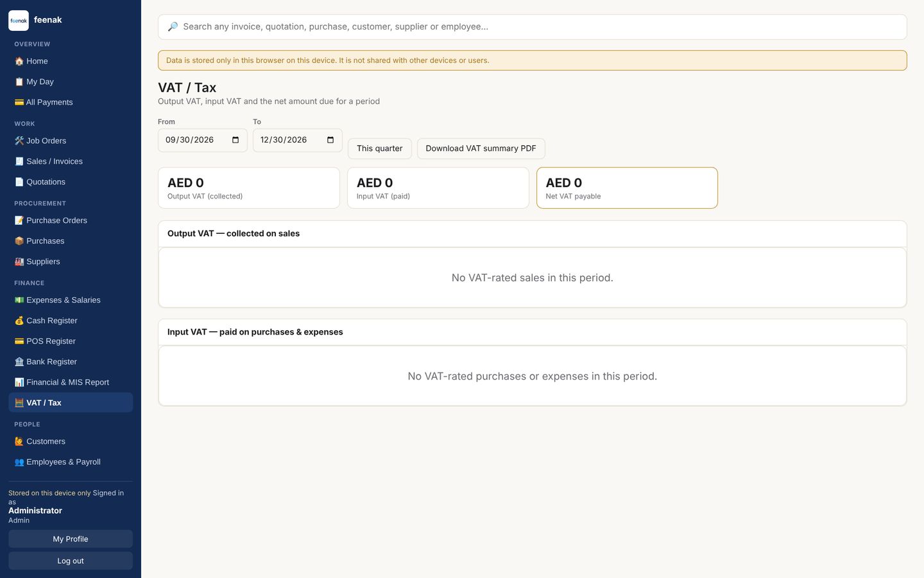Open the To date calendar picker
Image resolution: width=924 pixels, height=578 pixels.
pyautogui.click(x=330, y=140)
